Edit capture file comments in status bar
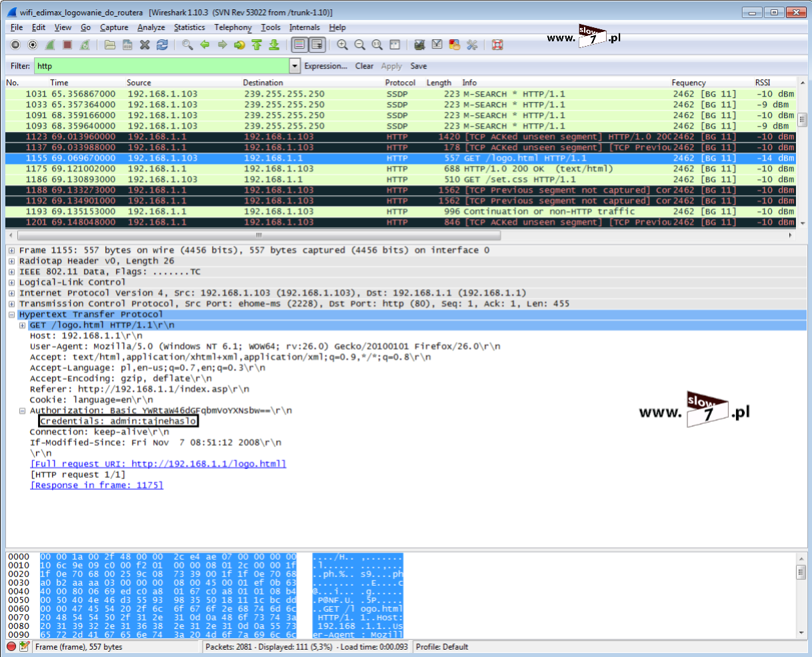812x657 pixels. 25,646
